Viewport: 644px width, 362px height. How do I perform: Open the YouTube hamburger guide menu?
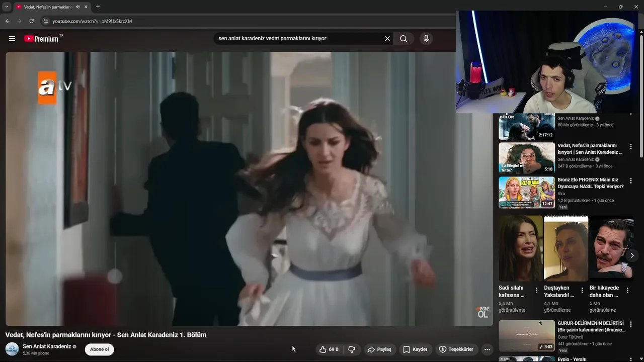click(12, 39)
